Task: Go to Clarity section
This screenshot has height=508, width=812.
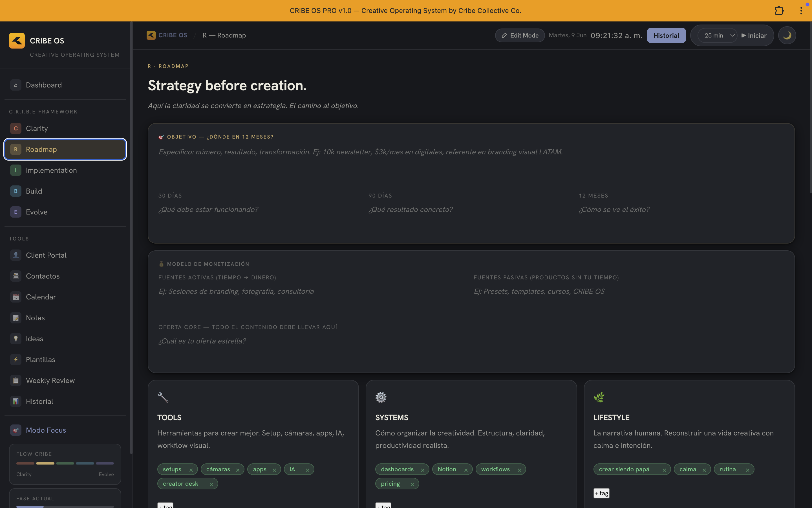Action: click(x=65, y=128)
